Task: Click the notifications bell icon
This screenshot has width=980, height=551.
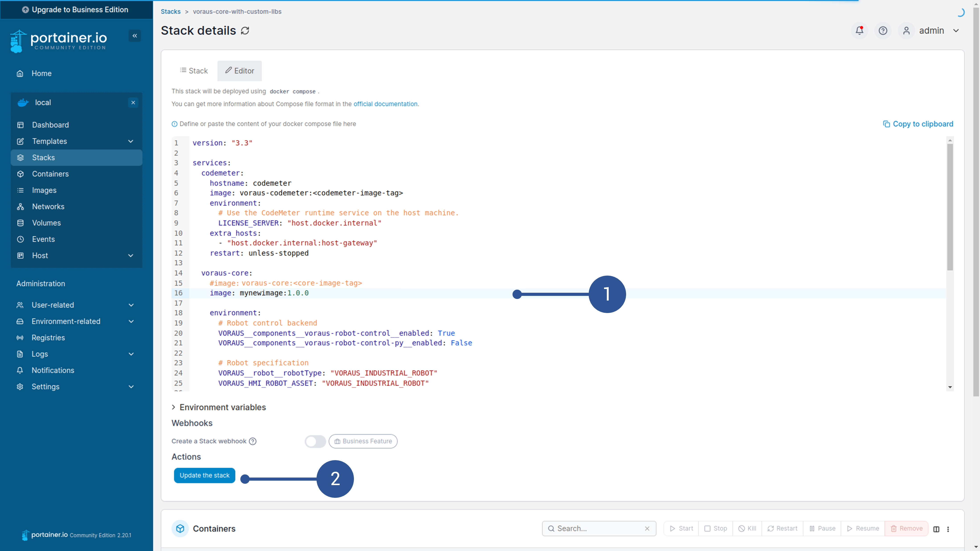Action: (860, 30)
